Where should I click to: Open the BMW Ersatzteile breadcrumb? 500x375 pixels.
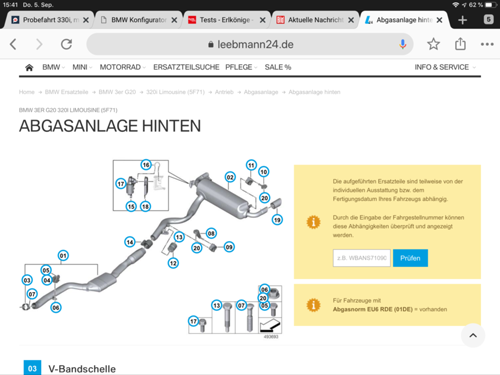click(x=66, y=92)
